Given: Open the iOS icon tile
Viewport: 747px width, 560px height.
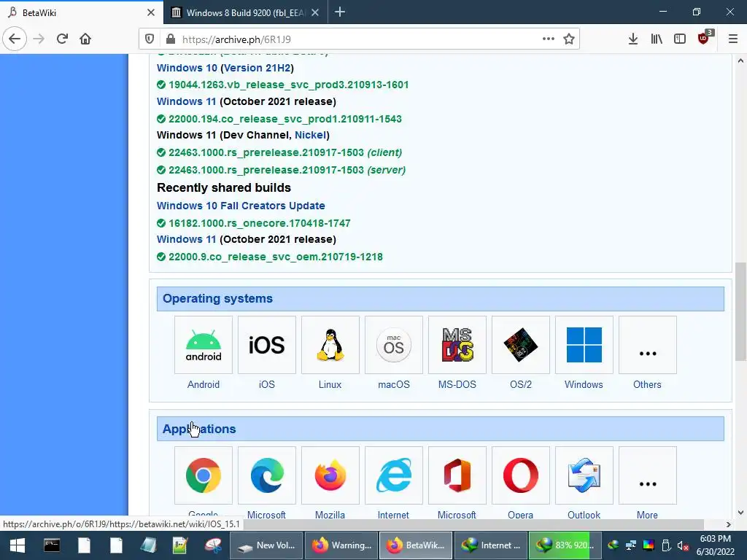Looking at the screenshot, I should click(x=267, y=345).
